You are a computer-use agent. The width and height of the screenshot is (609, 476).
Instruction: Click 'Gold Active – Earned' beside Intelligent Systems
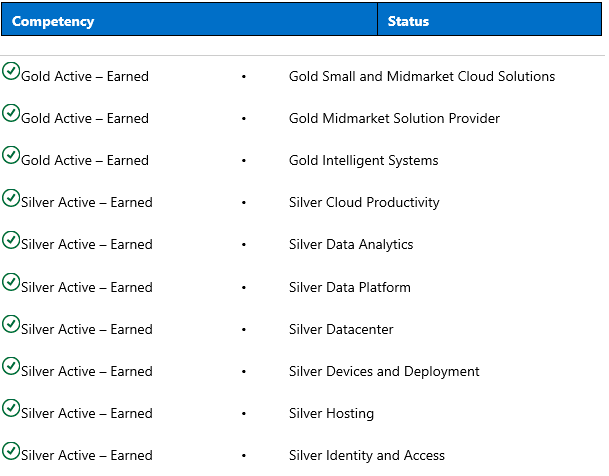(85, 160)
